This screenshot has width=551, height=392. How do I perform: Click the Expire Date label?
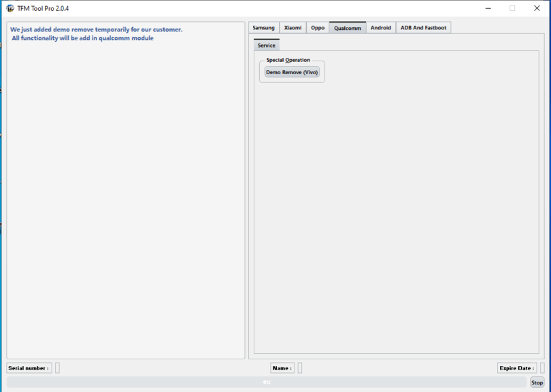click(516, 368)
